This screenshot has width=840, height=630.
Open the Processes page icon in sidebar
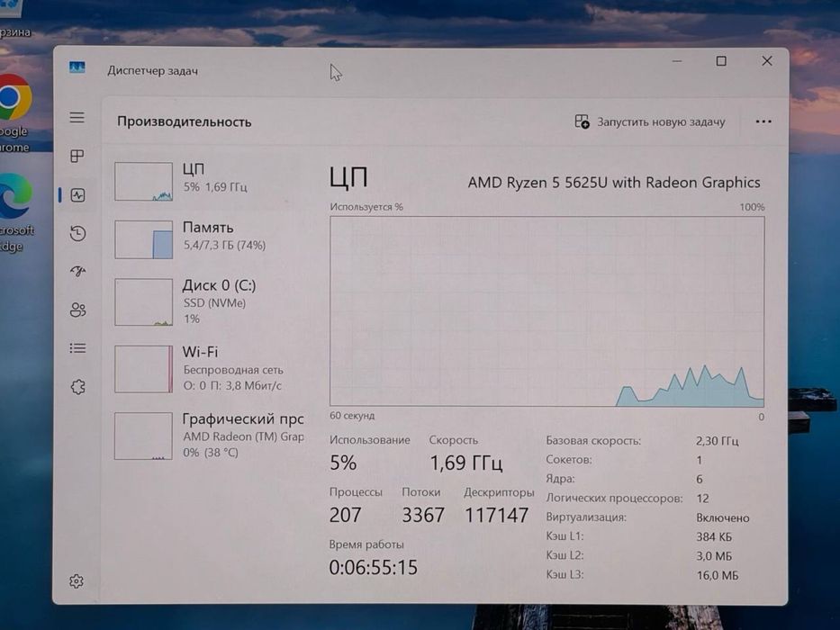(77, 156)
